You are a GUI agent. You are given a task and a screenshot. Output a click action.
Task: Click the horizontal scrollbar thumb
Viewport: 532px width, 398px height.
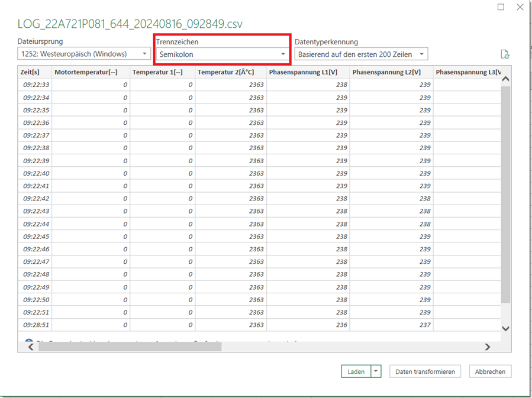(x=130, y=347)
